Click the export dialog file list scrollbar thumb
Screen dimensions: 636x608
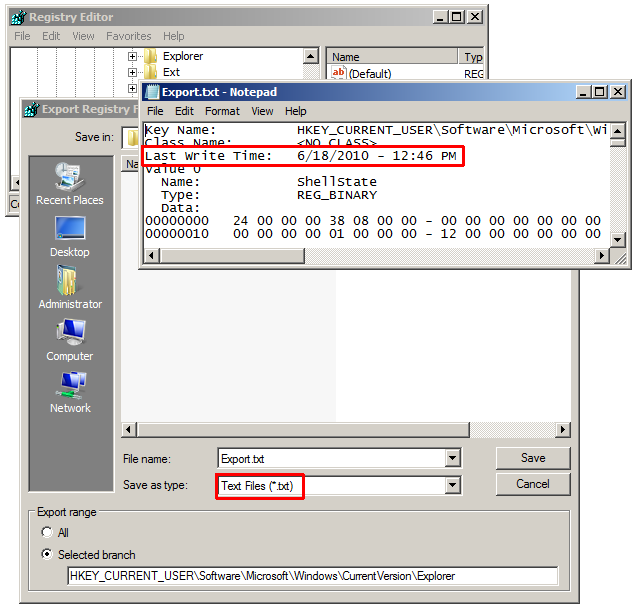coord(303,430)
